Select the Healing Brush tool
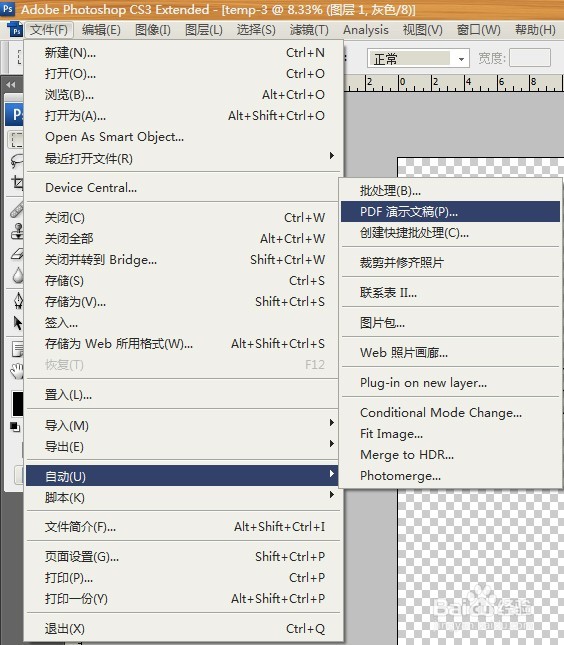564x645 pixels. click(17, 210)
